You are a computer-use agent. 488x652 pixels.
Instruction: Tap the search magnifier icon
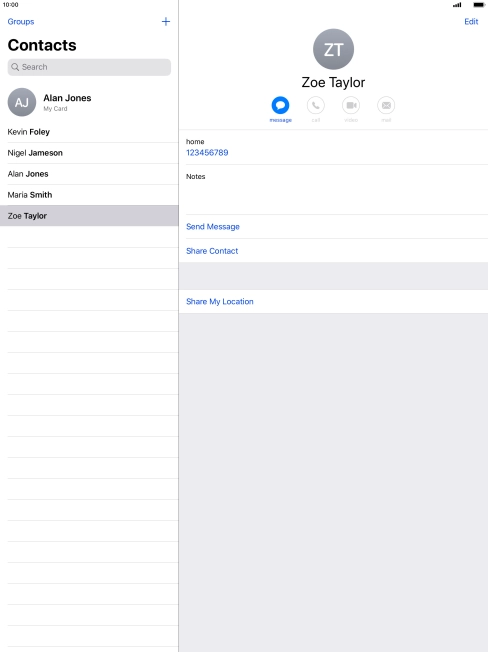point(15,67)
